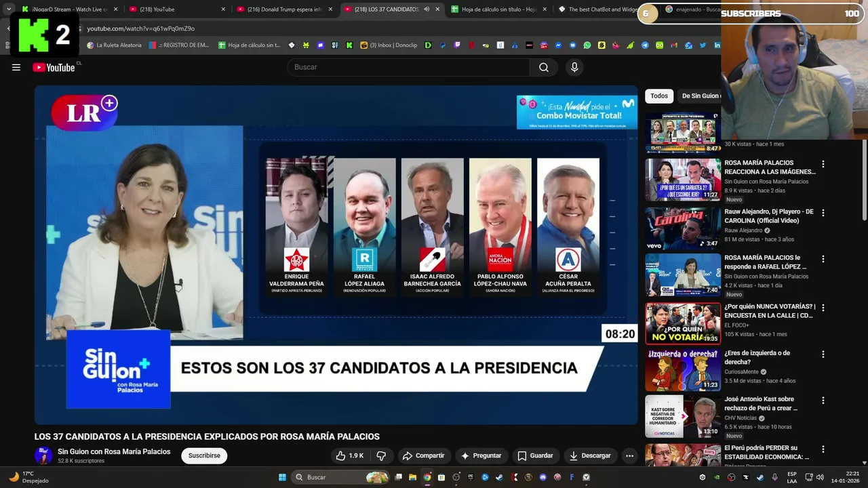Open the ¿Izquierda o derecha? thumbnail
Screen dimensions: 868x488
[683, 370]
